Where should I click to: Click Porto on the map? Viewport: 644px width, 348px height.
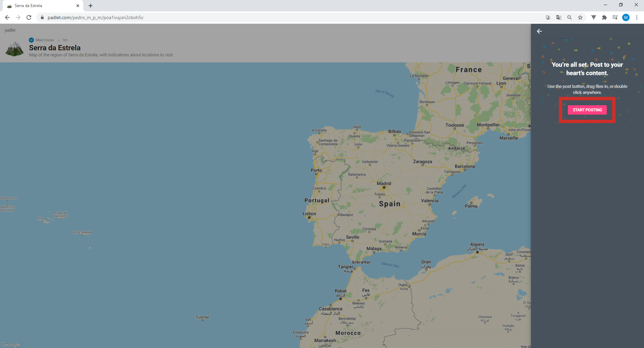click(316, 170)
